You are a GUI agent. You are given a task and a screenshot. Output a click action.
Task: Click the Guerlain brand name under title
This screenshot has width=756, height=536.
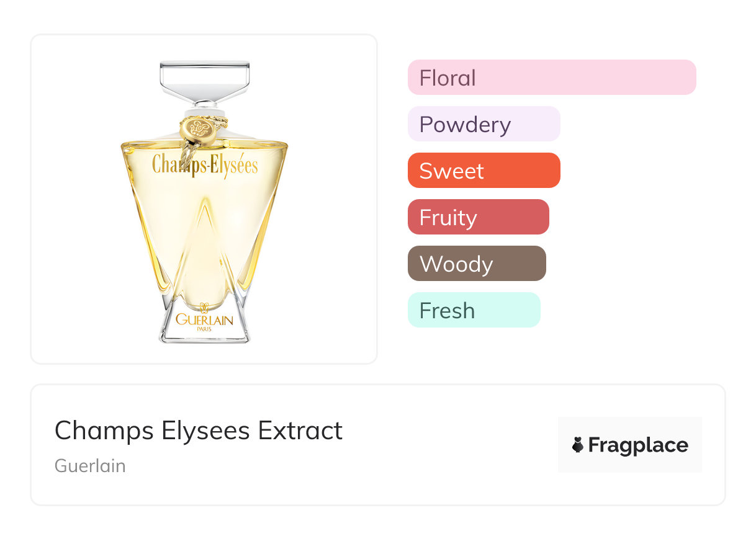click(90, 466)
